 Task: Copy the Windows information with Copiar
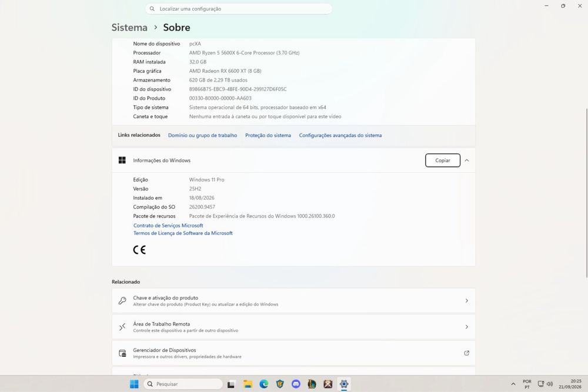[x=443, y=160]
